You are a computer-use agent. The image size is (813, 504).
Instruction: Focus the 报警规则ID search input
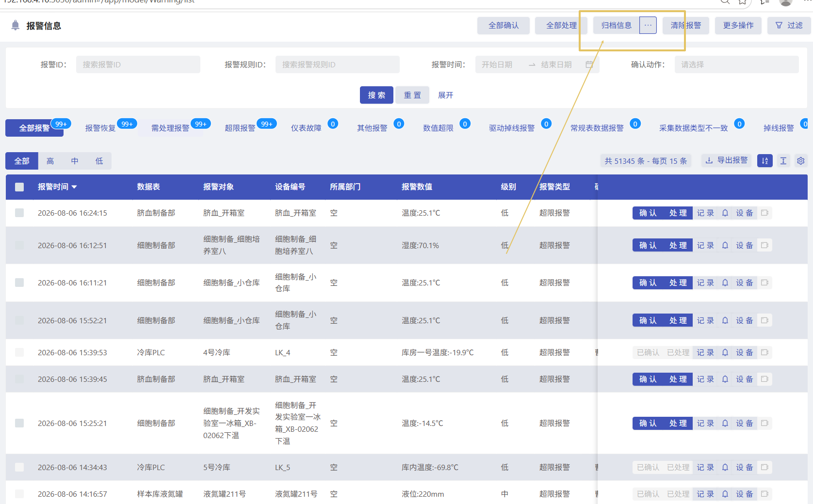pos(338,64)
